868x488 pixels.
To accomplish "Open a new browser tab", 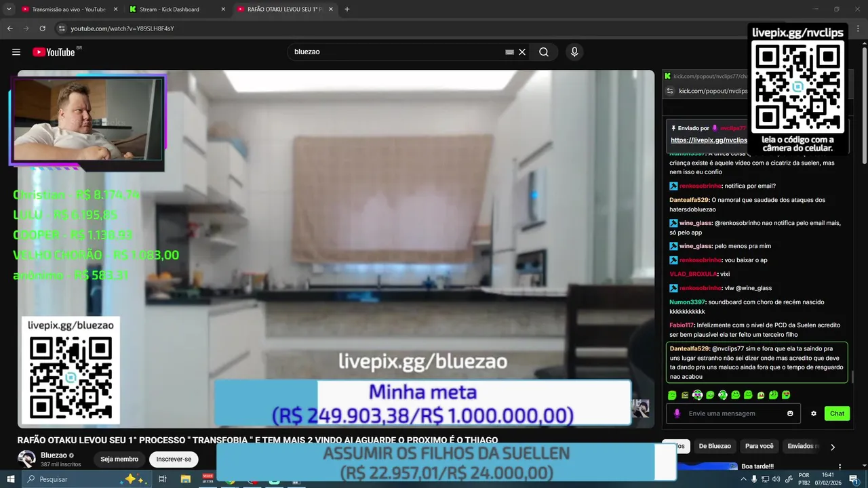I will point(347,9).
